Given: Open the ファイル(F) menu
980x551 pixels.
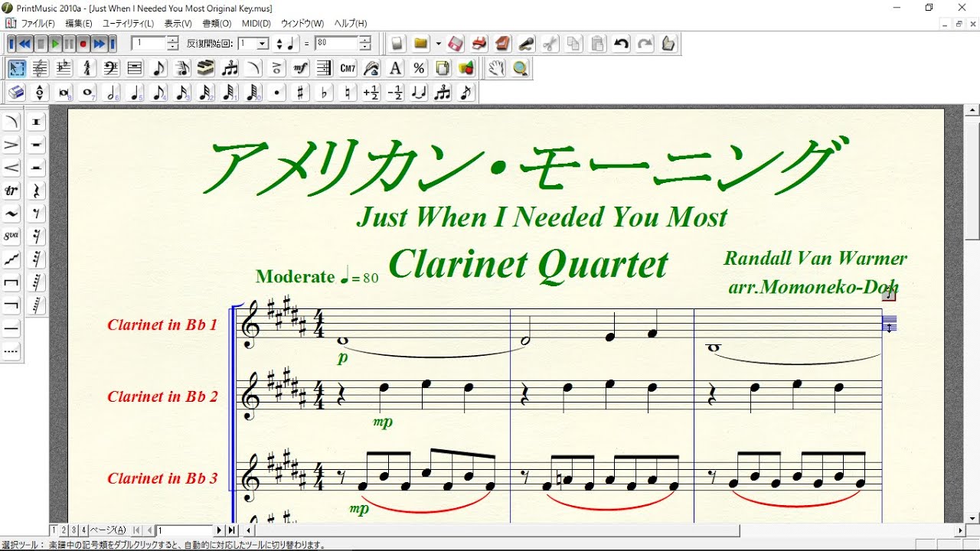Looking at the screenshot, I should pyautogui.click(x=37, y=24).
